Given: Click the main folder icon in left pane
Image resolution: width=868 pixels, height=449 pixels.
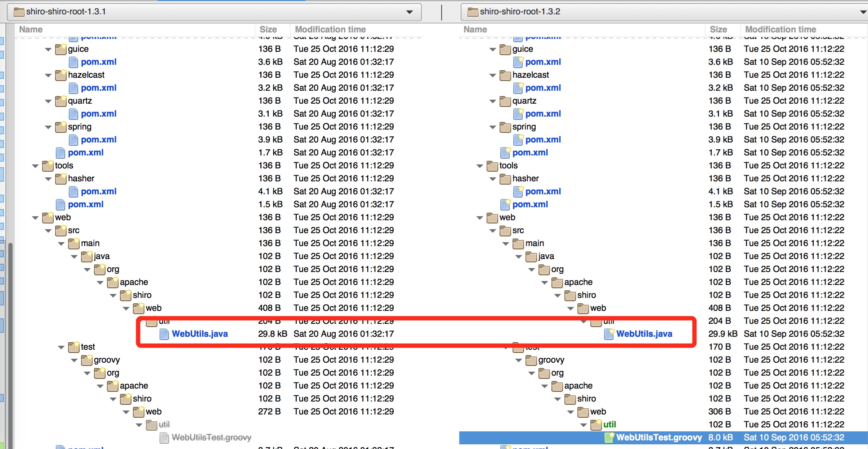Looking at the screenshot, I should pos(73,244).
